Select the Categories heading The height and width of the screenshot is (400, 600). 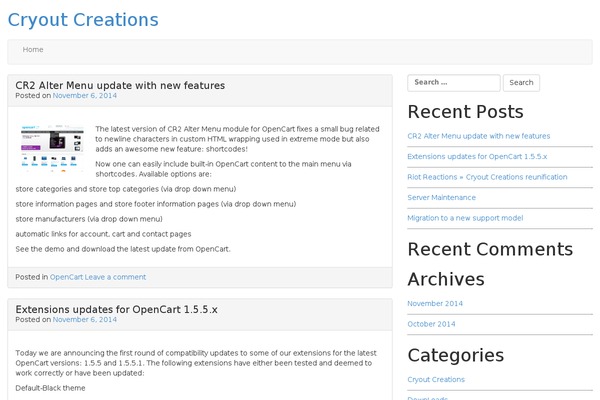(456, 355)
